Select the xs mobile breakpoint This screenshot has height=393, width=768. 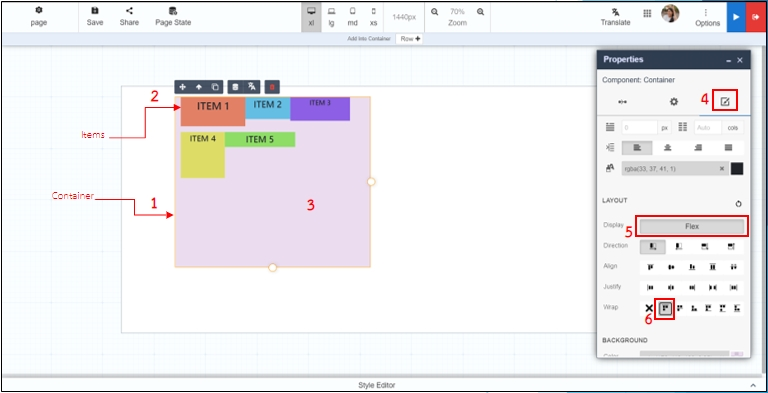[x=374, y=16]
